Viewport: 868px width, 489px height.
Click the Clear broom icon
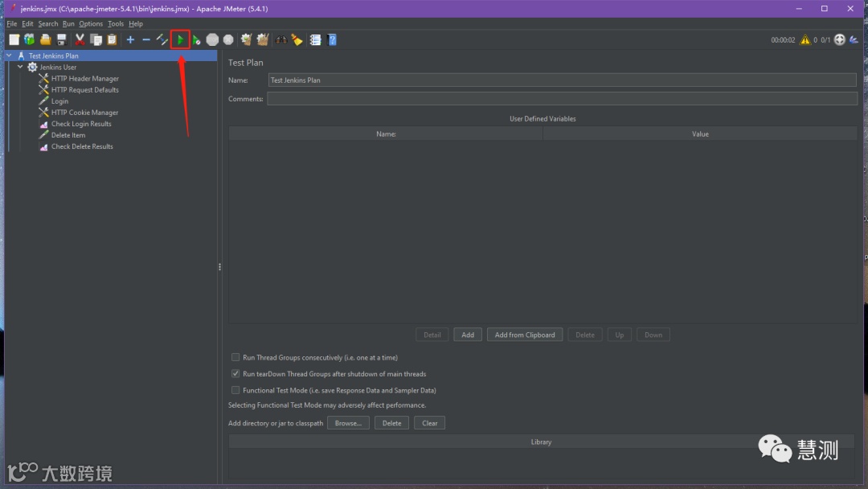(x=247, y=39)
